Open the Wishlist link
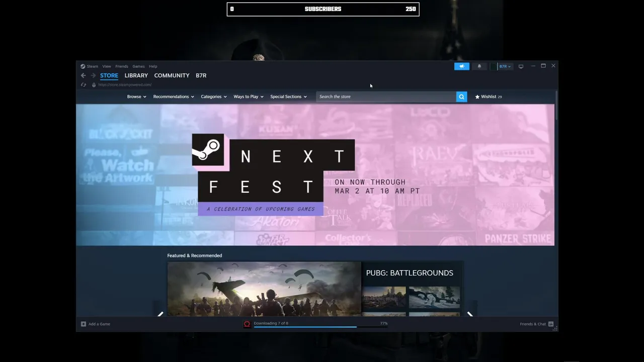 pos(489,97)
